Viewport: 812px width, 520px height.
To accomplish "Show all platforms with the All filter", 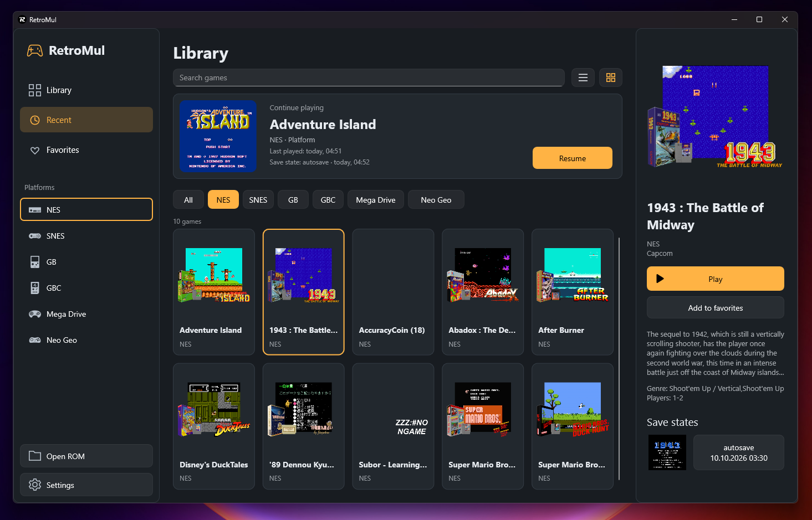I will [x=188, y=200].
